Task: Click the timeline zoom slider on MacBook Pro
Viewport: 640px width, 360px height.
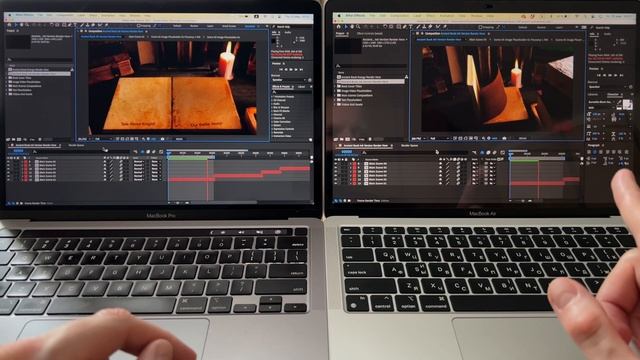Action: coord(178,202)
